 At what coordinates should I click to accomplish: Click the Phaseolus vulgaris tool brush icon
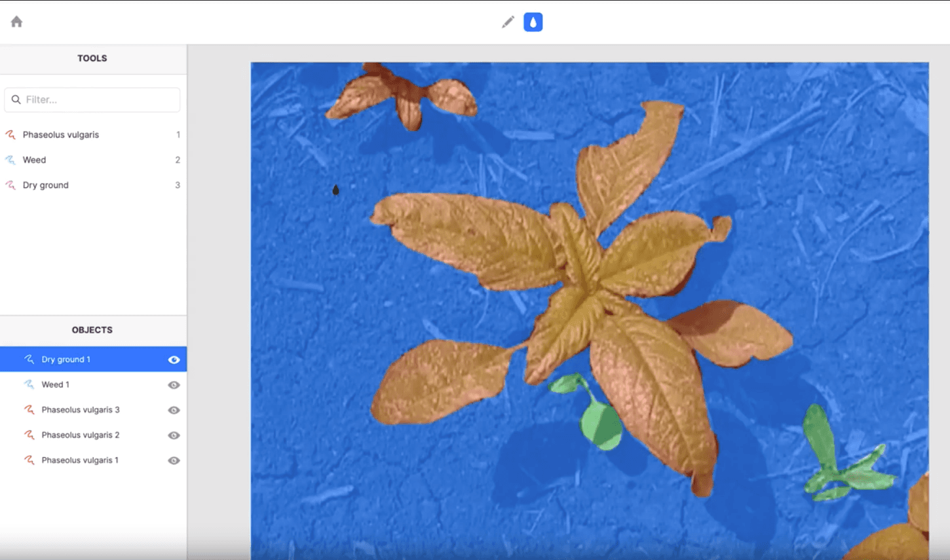point(10,134)
